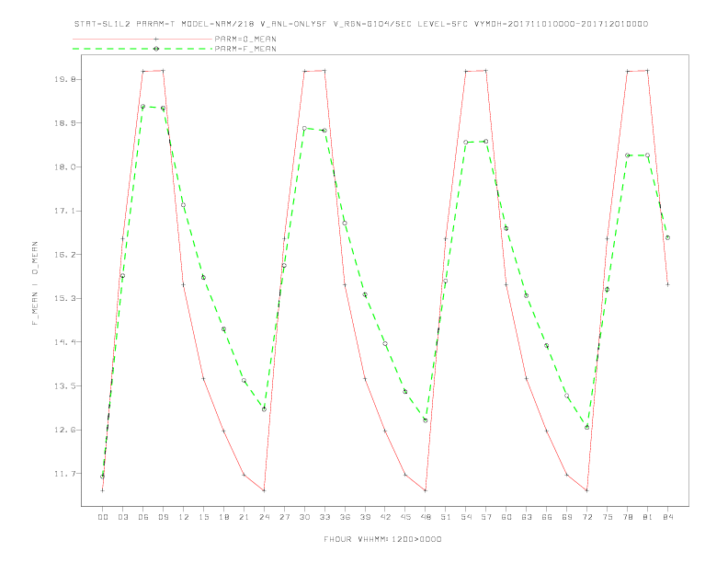
Task: Select the PARM=F_MEAN legend label
Action: [245, 49]
